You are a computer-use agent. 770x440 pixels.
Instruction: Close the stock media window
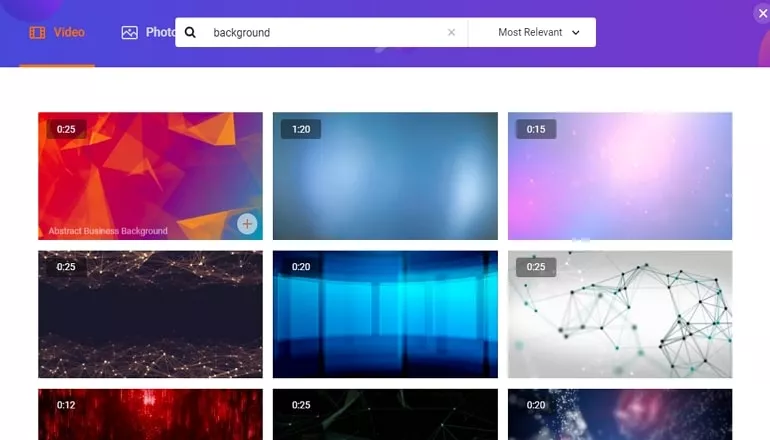click(x=762, y=13)
